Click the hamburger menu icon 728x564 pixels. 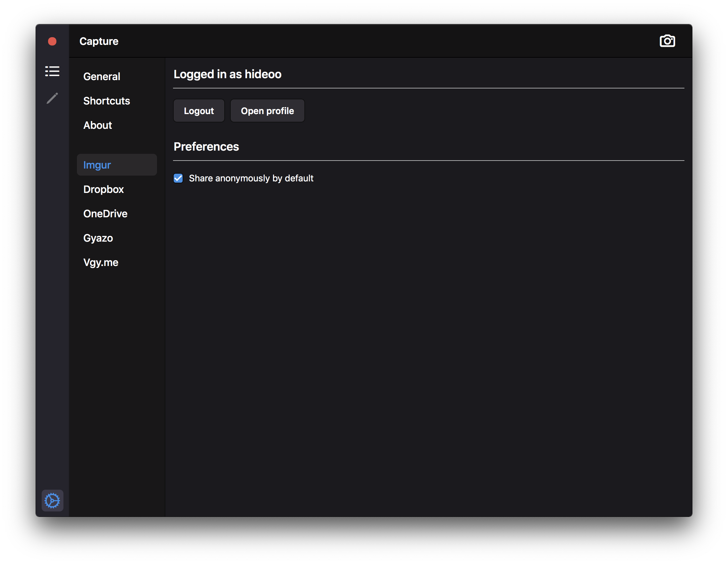(52, 70)
